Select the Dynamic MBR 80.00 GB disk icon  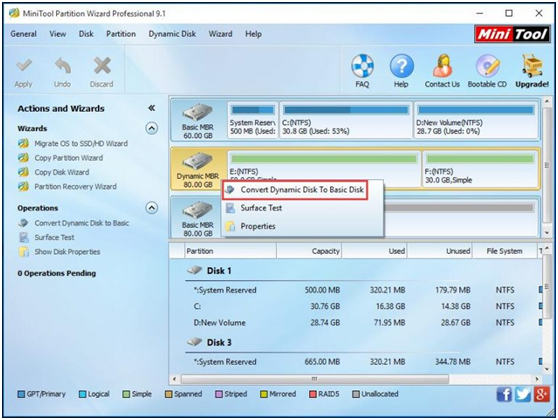click(x=198, y=161)
